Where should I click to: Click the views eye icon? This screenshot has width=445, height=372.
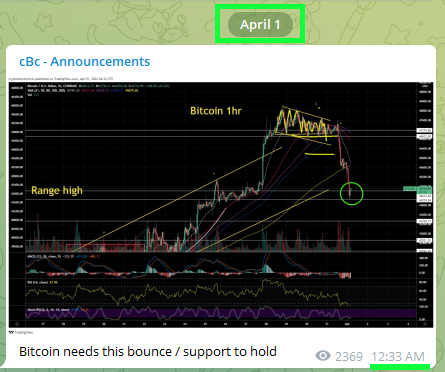[x=323, y=356]
